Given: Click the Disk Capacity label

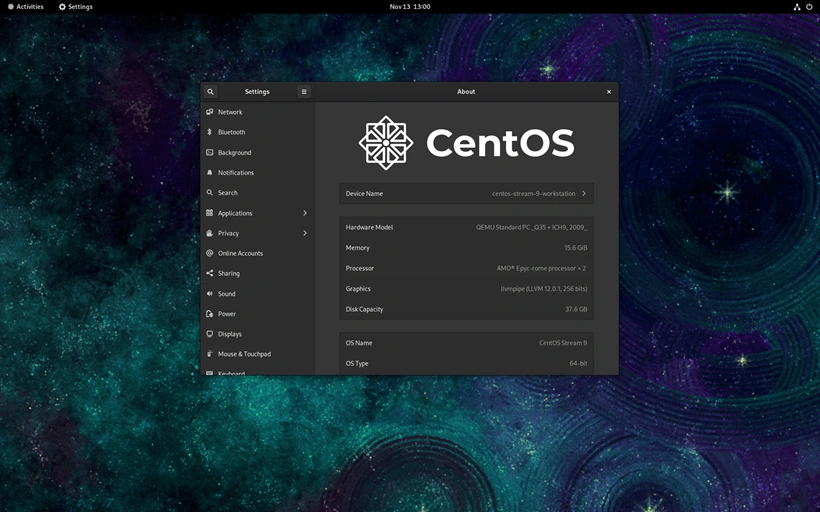Looking at the screenshot, I should pyautogui.click(x=365, y=309).
